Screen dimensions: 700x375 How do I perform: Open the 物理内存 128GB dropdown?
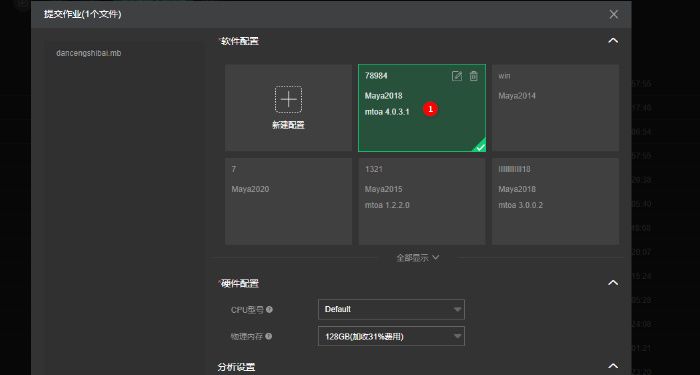[x=391, y=336]
